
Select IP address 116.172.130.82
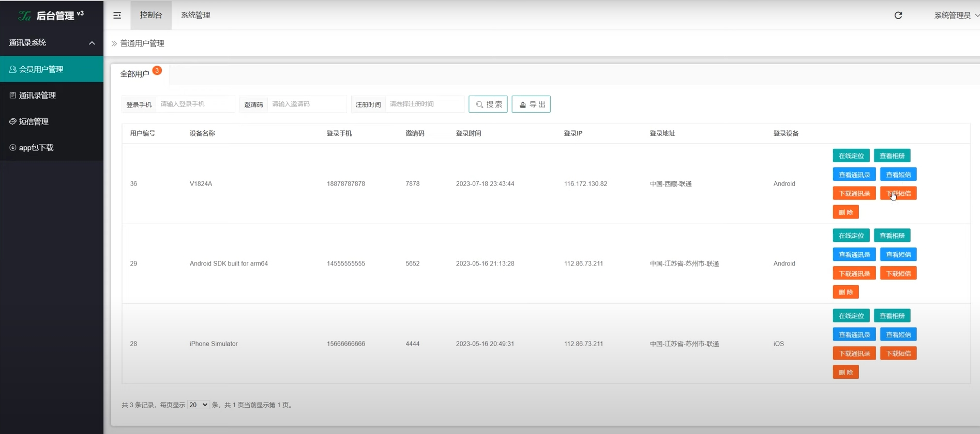pyautogui.click(x=585, y=184)
